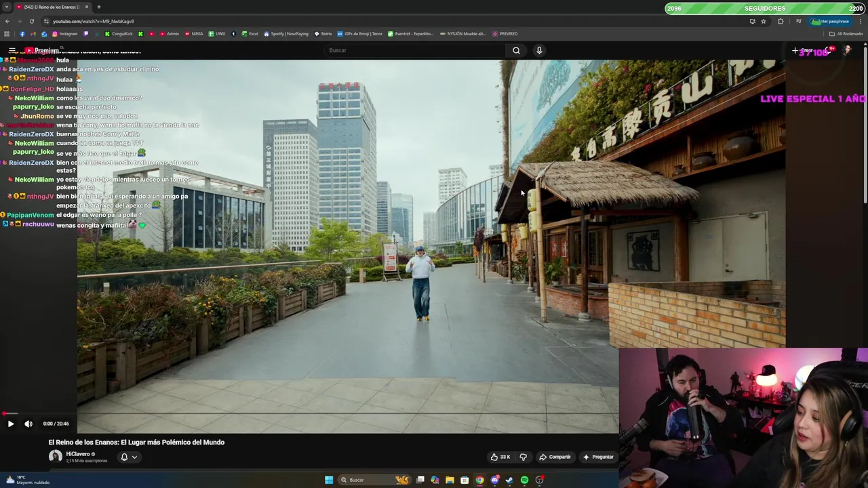Open the YouTube account avatar menu
The height and width of the screenshot is (488, 868).
pos(847,50)
